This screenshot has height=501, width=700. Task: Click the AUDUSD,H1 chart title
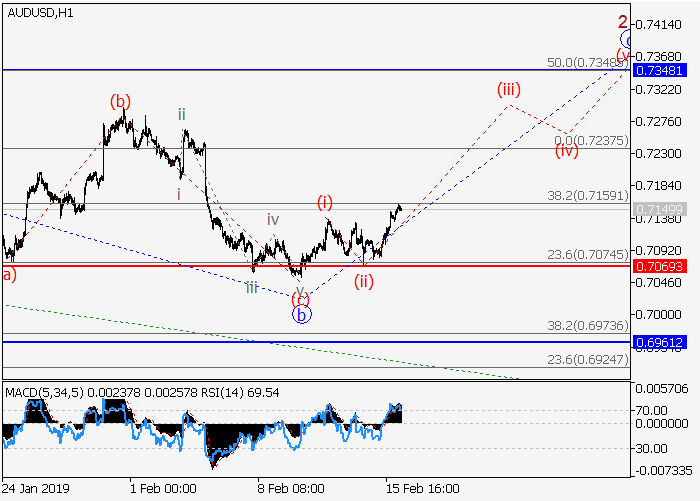38,11
